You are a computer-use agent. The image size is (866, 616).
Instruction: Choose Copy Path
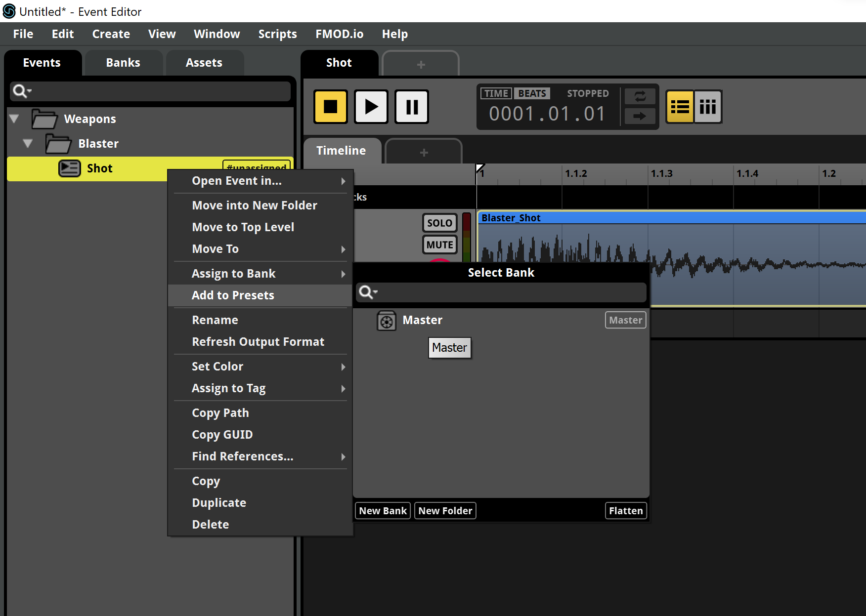click(x=260, y=413)
